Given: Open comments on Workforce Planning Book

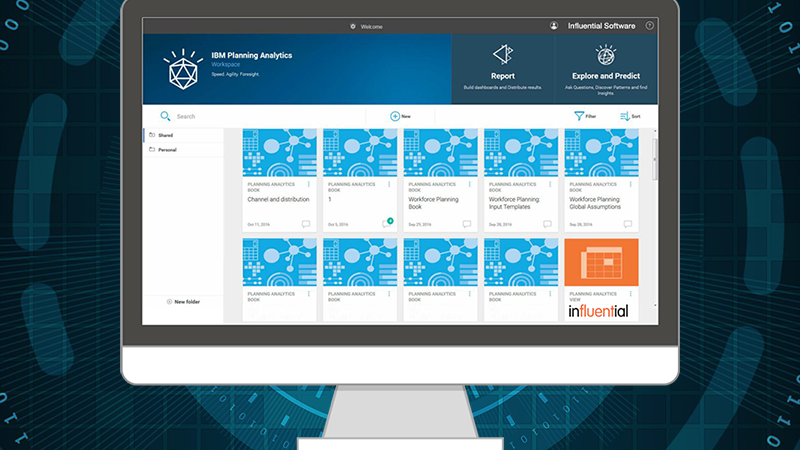Looking at the screenshot, I should 467,224.
